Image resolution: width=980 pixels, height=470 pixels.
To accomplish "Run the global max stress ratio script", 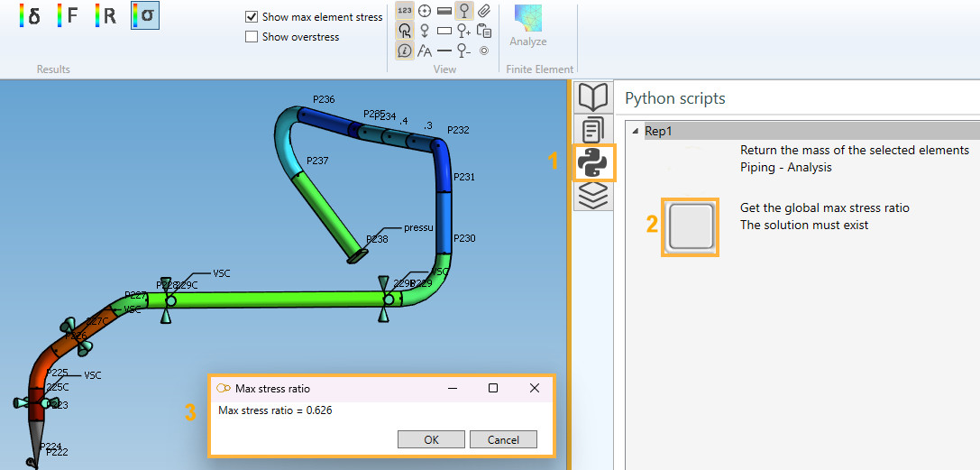I will click(x=691, y=226).
